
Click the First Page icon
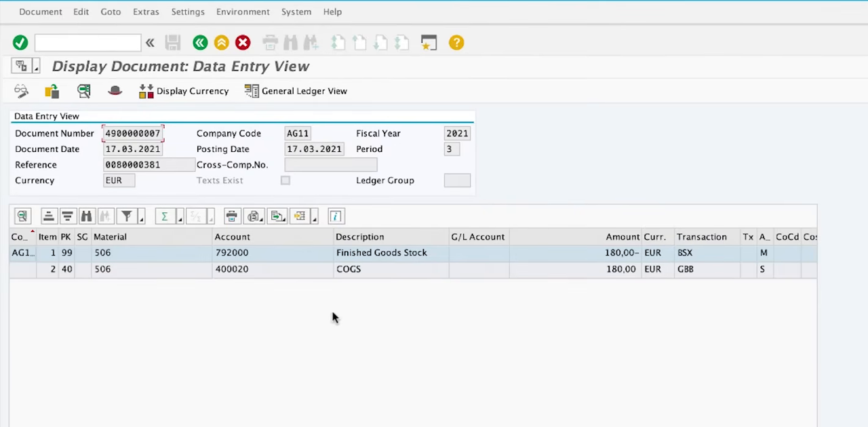pyautogui.click(x=338, y=43)
